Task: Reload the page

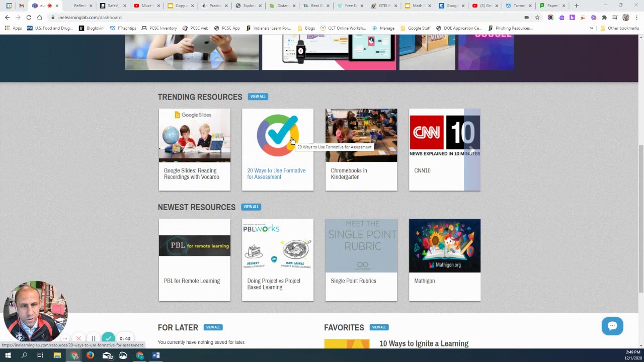Action: 29,18
